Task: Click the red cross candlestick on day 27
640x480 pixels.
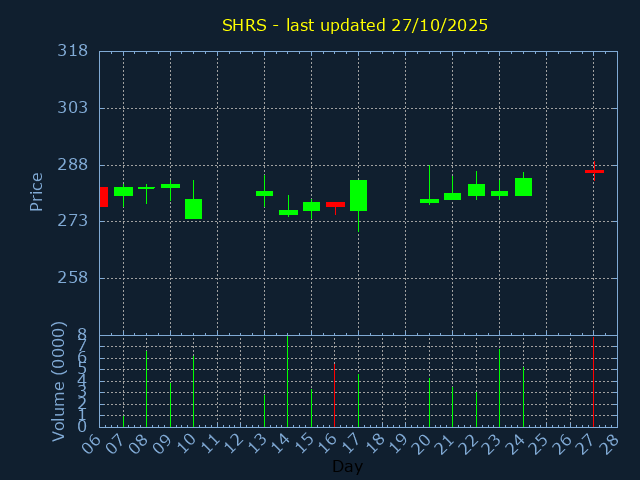Action: (x=594, y=171)
